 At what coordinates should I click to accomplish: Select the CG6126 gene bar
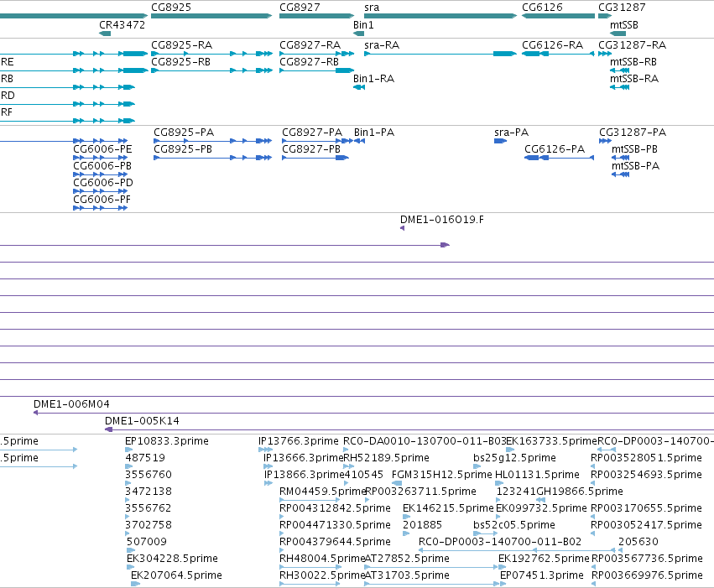(x=558, y=16)
